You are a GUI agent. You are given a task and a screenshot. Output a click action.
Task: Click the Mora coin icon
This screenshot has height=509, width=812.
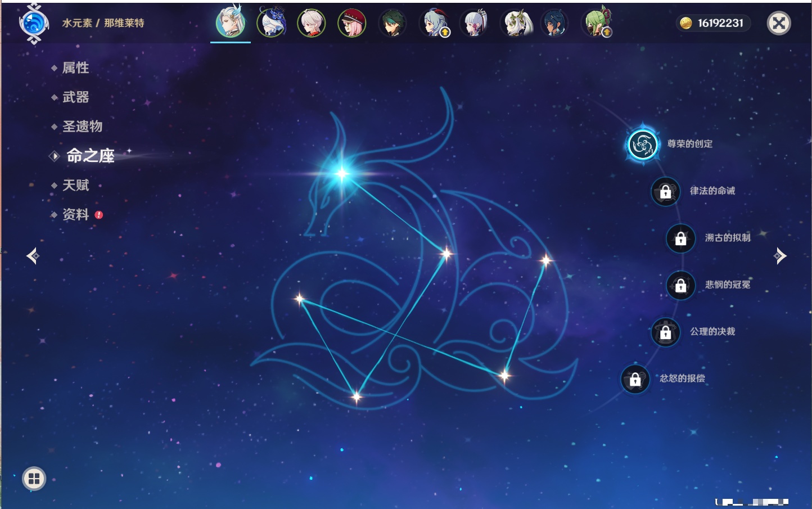tap(686, 23)
